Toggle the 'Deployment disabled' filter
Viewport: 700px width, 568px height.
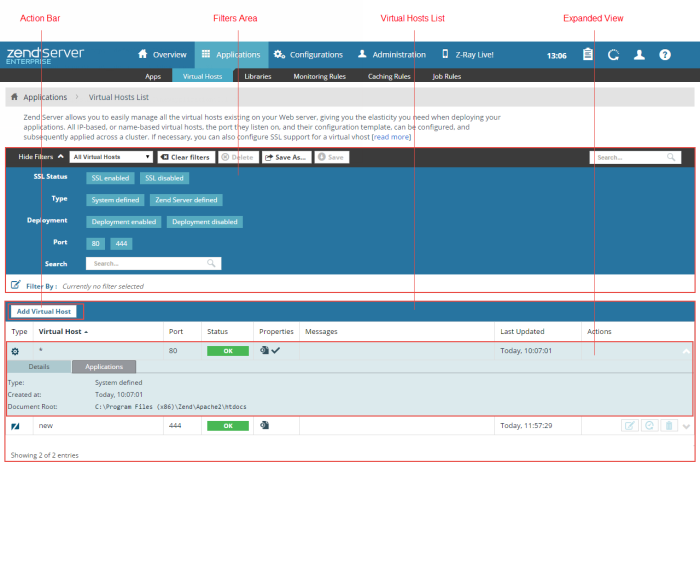tap(204, 222)
